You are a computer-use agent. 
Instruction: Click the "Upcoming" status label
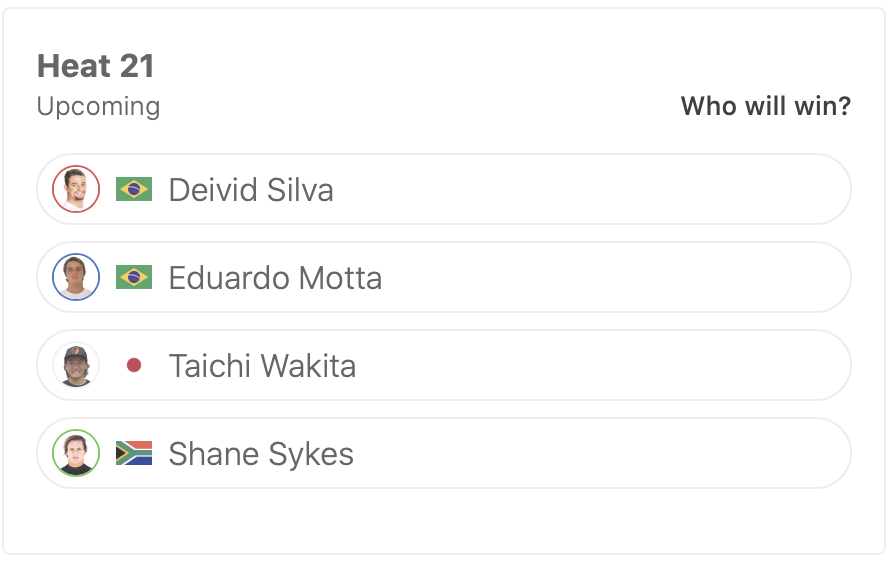point(98,106)
